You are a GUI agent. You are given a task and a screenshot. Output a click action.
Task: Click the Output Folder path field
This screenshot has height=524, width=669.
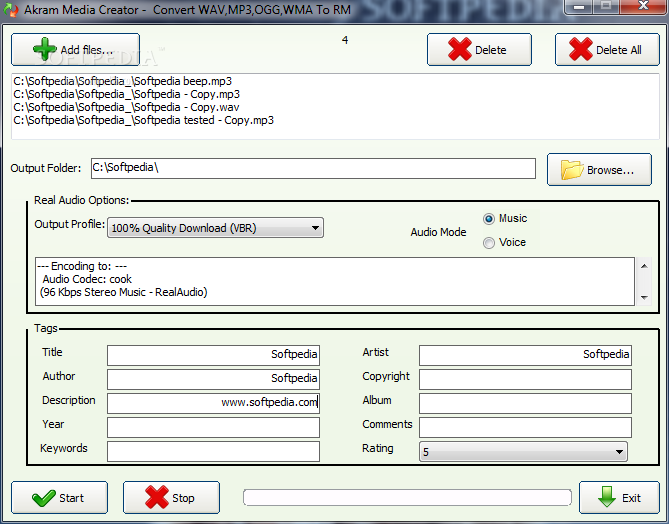point(313,168)
